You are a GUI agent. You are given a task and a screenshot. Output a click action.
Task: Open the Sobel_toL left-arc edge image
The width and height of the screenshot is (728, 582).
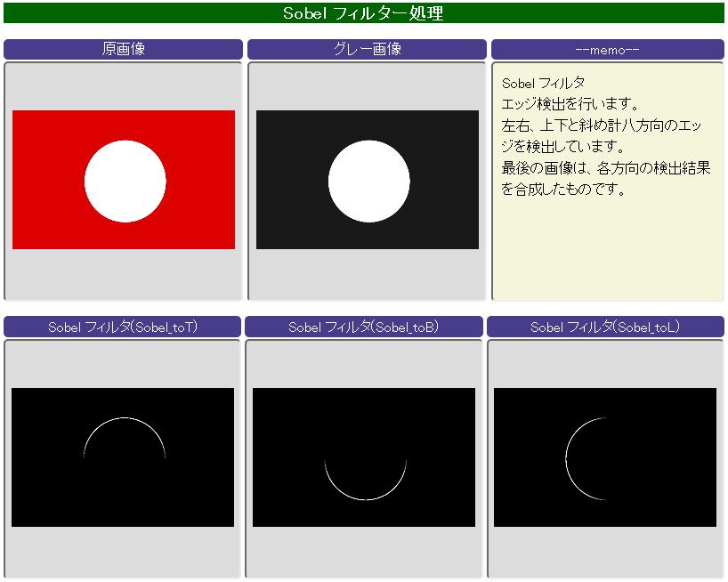coord(605,457)
